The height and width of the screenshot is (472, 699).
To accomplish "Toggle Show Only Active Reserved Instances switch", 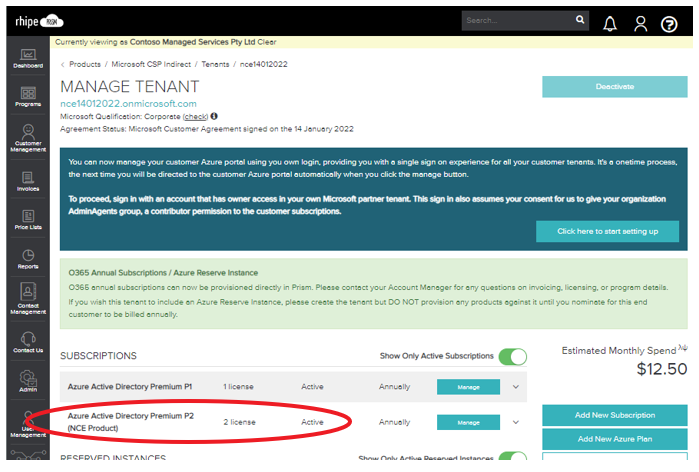I will [513, 456].
